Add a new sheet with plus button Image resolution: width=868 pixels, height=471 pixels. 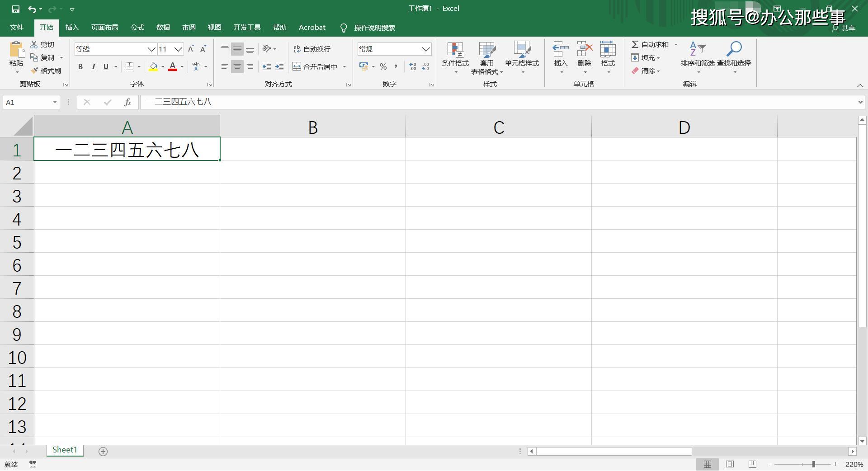[103, 451]
